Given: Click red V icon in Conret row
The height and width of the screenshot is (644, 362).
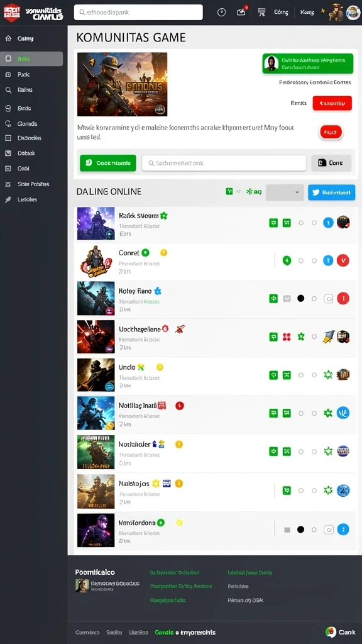Looking at the screenshot, I should (343, 260).
